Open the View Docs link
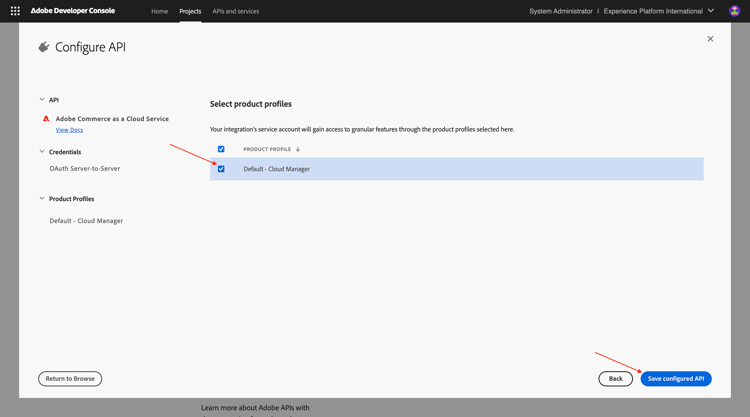The height and width of the screenshot is (417, 750). coord(69,130)
